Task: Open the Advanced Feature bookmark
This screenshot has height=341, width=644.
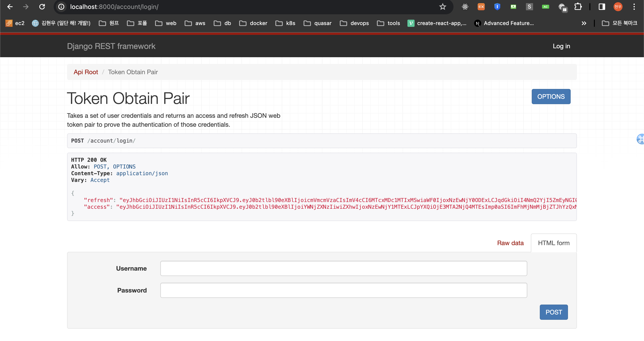Action: (504, 23)
